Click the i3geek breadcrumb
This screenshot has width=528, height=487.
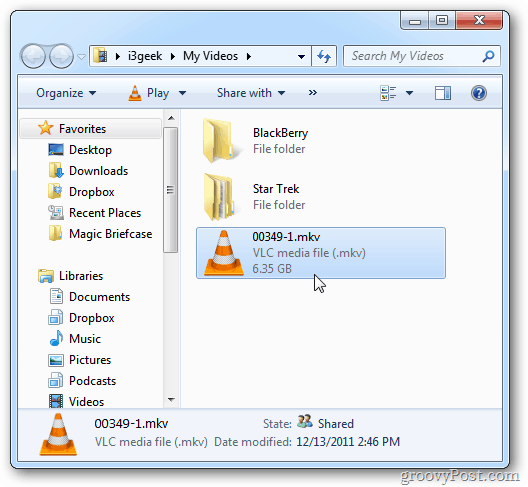[x=145, y=56]
